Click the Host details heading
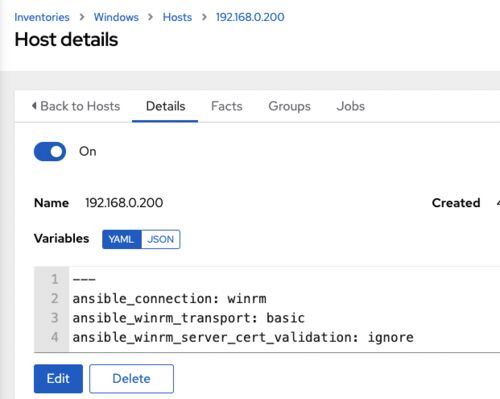This screenshot has width=500, height=399. click(x=66, y=39)
